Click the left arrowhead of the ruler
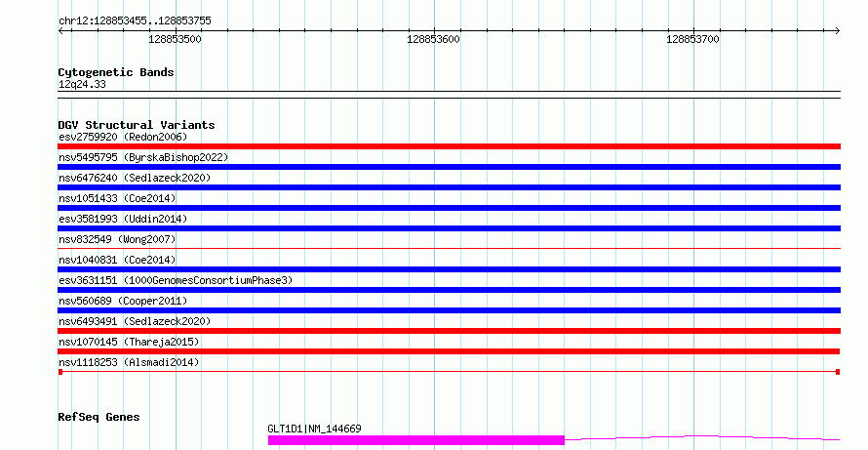This screenshot has width=868, height=450. [x=60, y=31]
